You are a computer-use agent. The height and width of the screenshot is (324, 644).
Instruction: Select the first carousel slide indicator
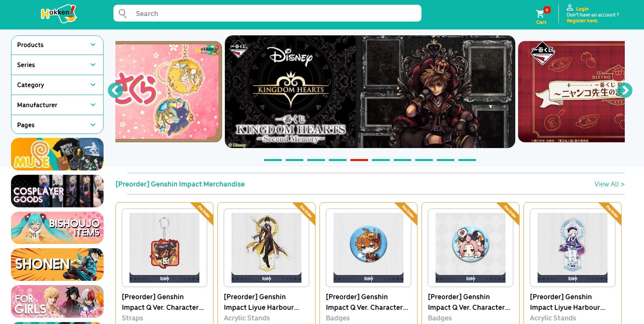coord(273,160)
